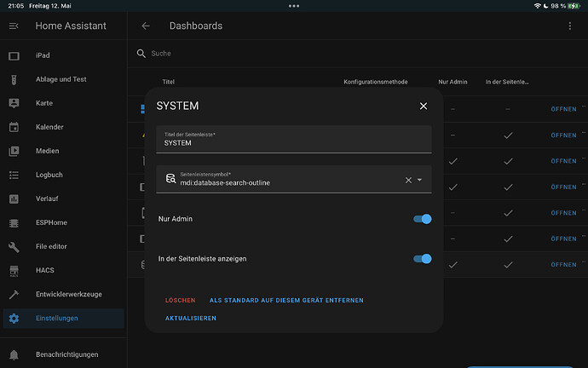Tap the Wi-Fi status icon

(x=538, y=6)
